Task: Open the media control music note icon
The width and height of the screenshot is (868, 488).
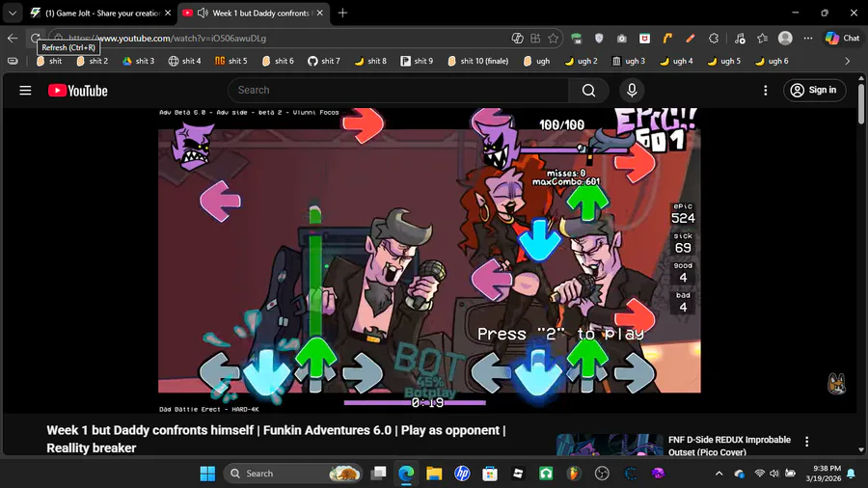Action: point(740,39)
